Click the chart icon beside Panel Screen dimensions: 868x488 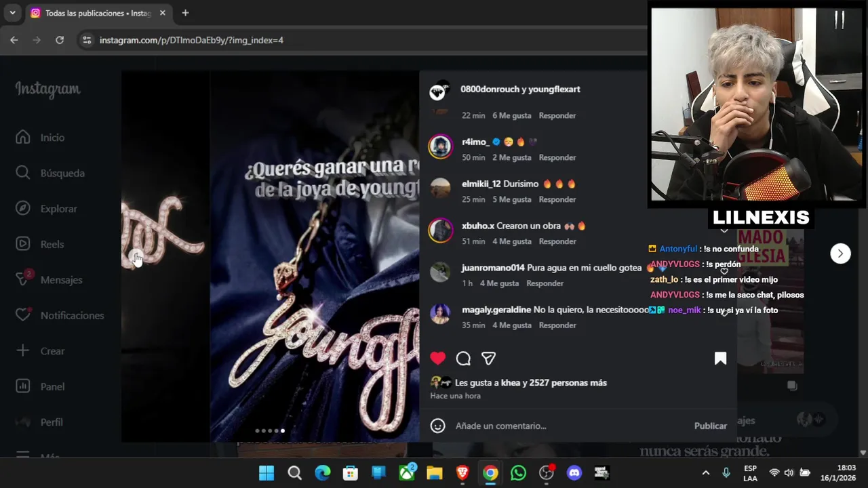tap(23, 386)
